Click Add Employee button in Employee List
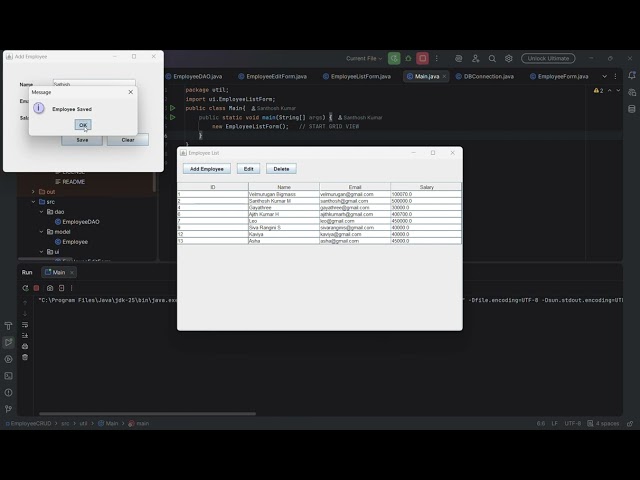This screenshot has height=480, width=640. click(x=207, y=169)
